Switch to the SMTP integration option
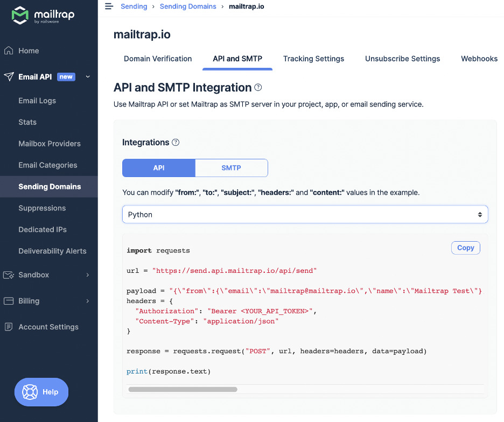Screen dimensions: 504x422 [231, 168]
